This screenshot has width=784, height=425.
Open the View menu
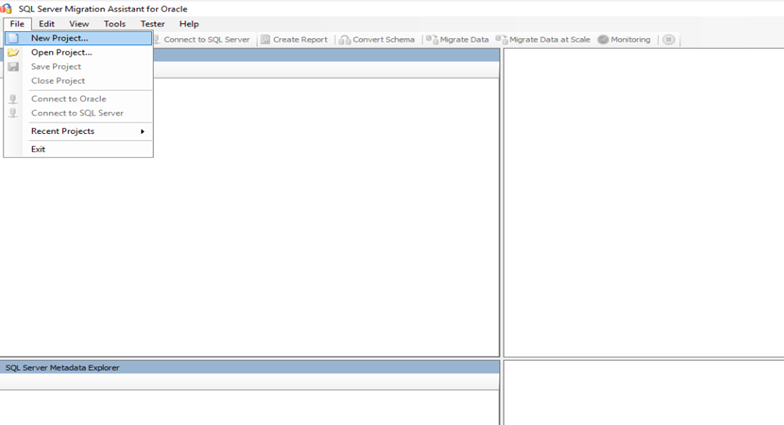79,24
